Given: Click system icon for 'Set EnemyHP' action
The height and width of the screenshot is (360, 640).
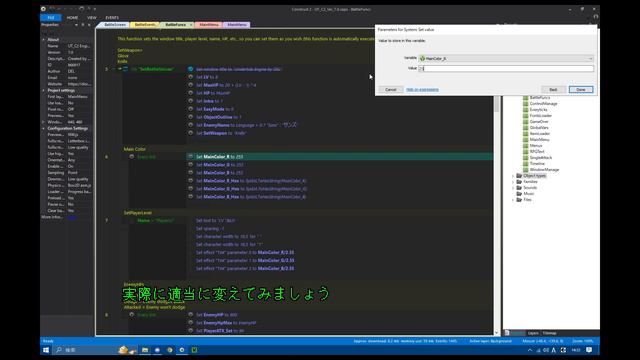Looking at the screenshot, I should [191, 315].
